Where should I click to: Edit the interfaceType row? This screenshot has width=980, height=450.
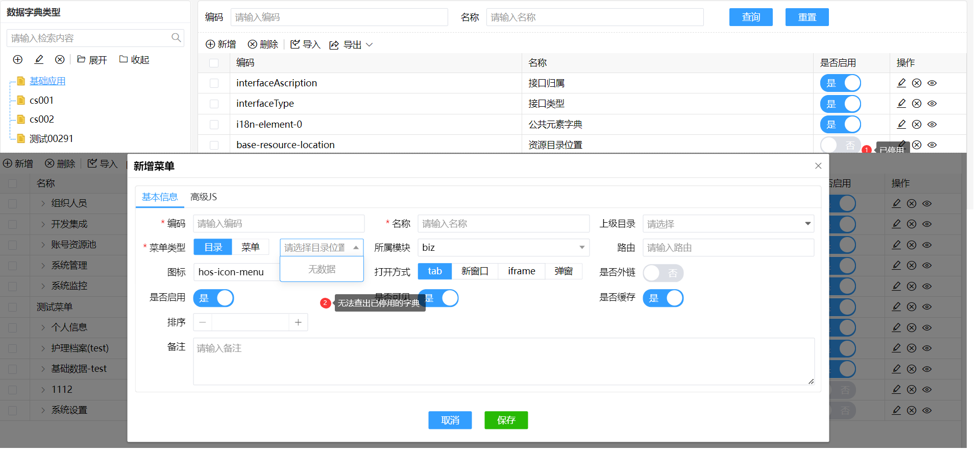(x=901, y=103)
